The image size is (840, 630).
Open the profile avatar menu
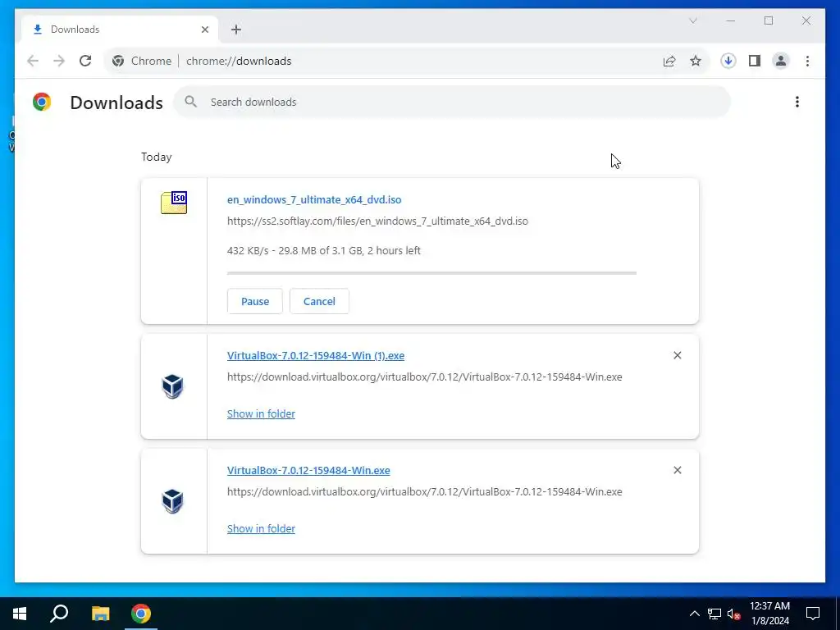[x=781, y=61]
